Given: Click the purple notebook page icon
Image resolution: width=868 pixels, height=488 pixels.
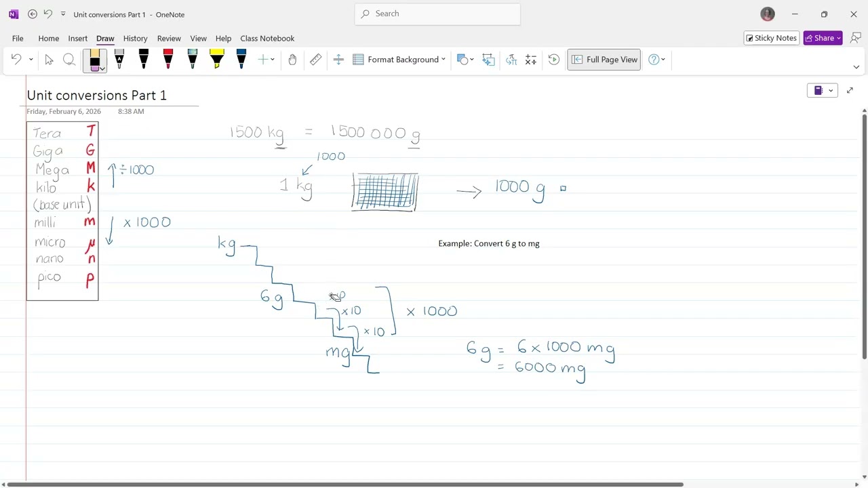Looking at the screenshot, I should pyautogui.click(x=818, y=91).
